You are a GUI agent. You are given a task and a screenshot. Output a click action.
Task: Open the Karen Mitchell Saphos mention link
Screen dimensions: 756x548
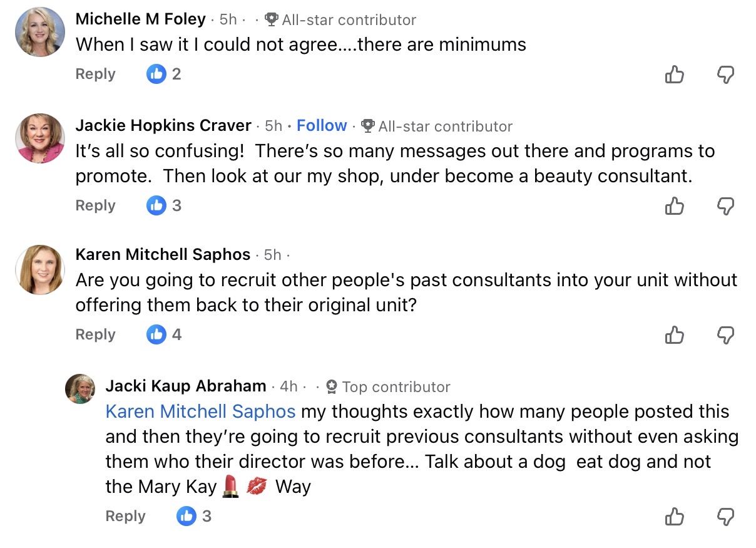tap(200, 411)
